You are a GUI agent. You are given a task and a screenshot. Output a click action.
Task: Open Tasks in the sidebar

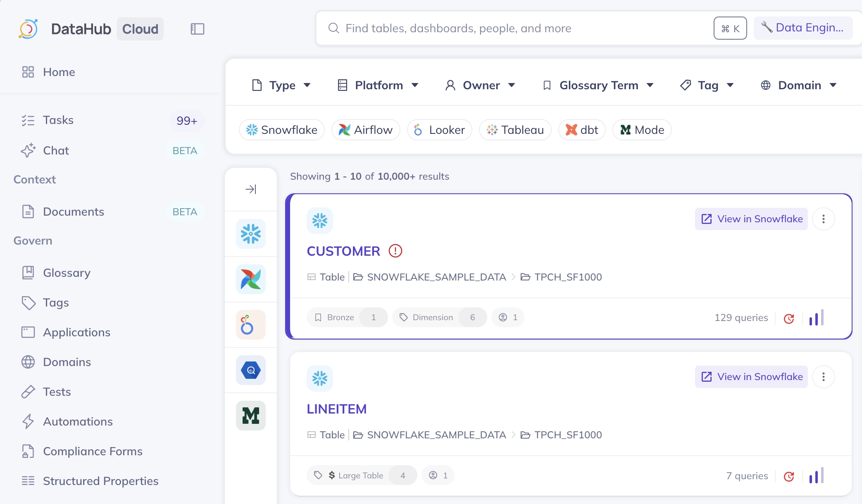[58, 120]
